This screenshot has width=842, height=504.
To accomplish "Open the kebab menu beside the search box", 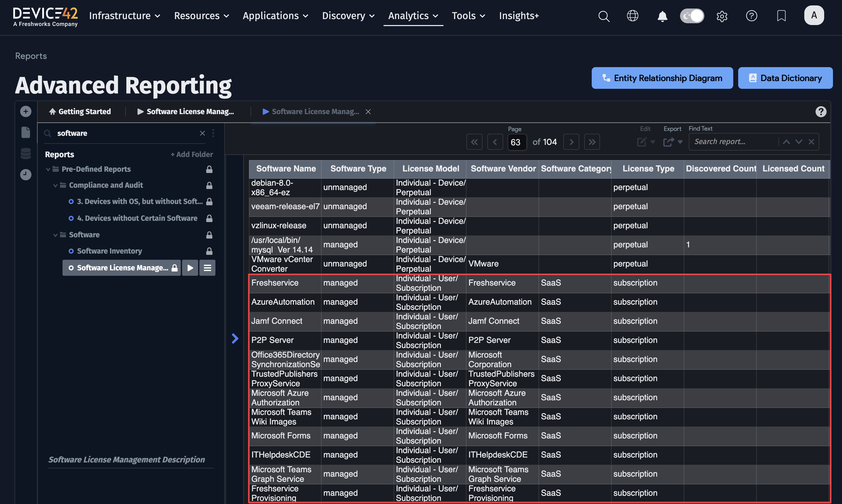I will (213, 133).
